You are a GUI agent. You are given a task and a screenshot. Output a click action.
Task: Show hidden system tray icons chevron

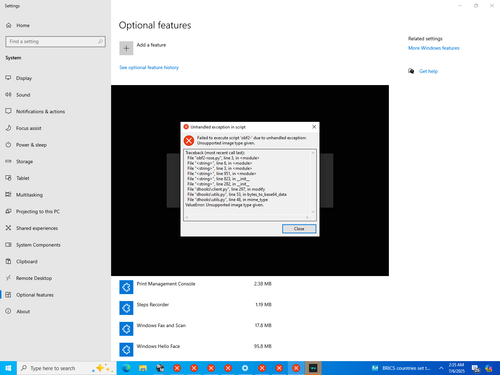point(441,368)
